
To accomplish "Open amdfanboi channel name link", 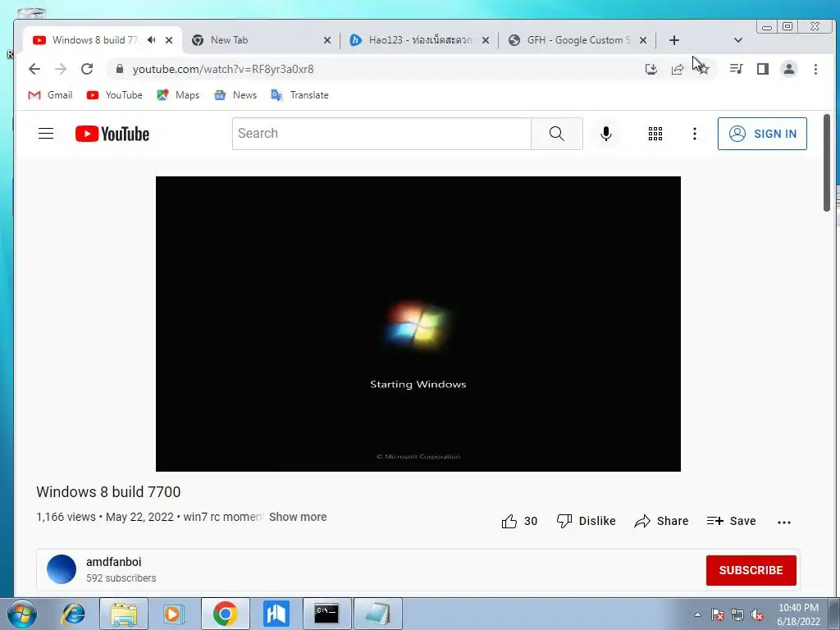I will coord(113,562).
